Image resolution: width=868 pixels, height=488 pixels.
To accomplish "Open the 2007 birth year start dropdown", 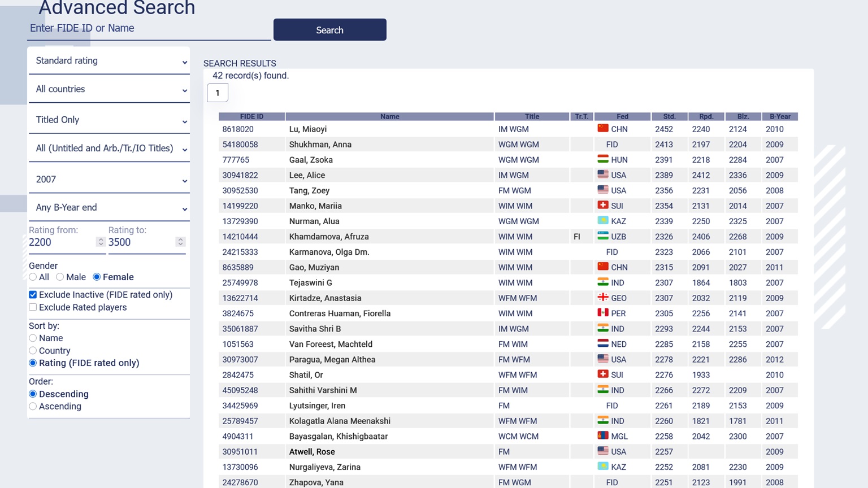I will 109,180.
